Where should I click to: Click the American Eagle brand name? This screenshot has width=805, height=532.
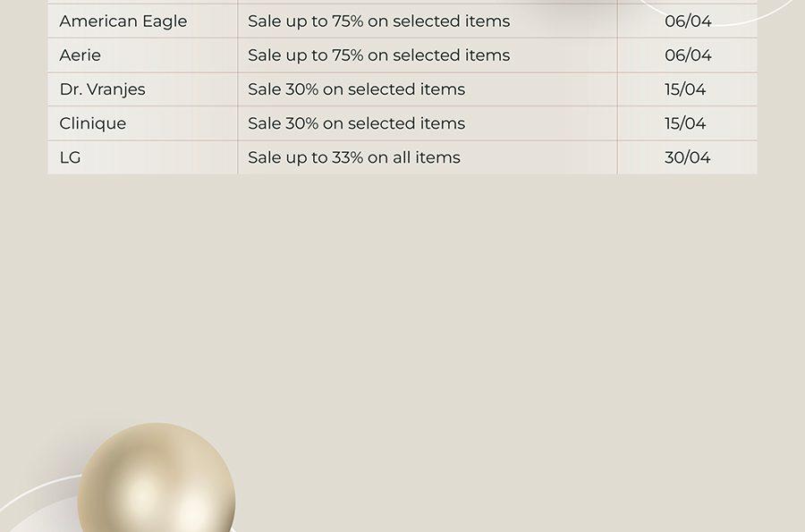click(x=123, y=21)
